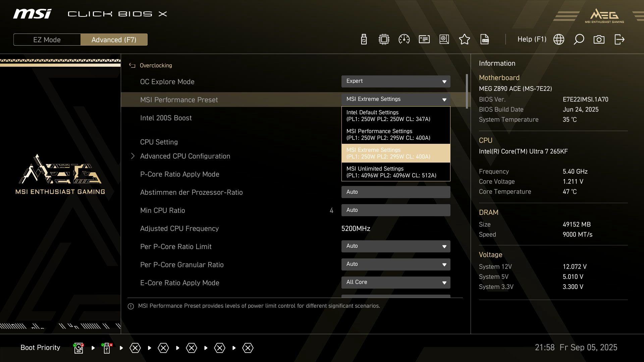Click the exit arrow icon
This screenshot has height=362, width=644.
coord(619,40)
